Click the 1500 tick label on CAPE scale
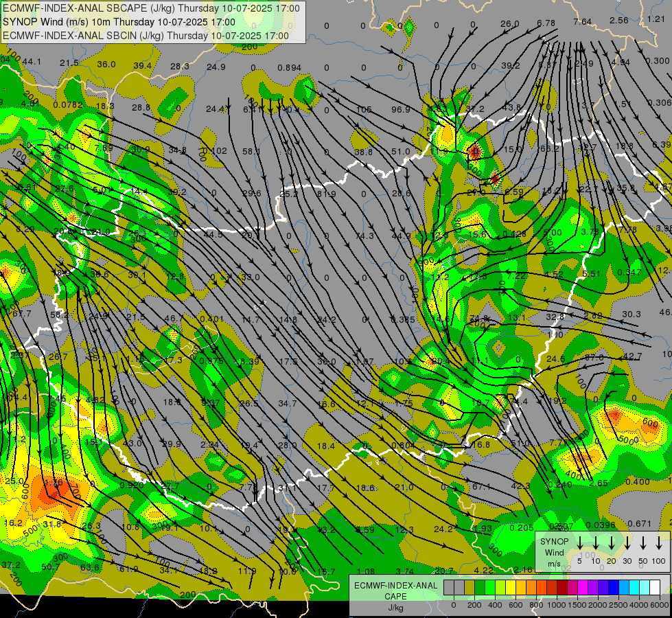The image size is (672, 618). click(577, 605)
